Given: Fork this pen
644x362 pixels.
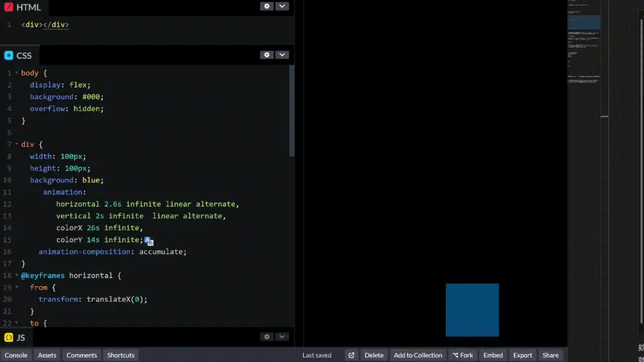Looking at the screenshot, I should coord(463,355).
